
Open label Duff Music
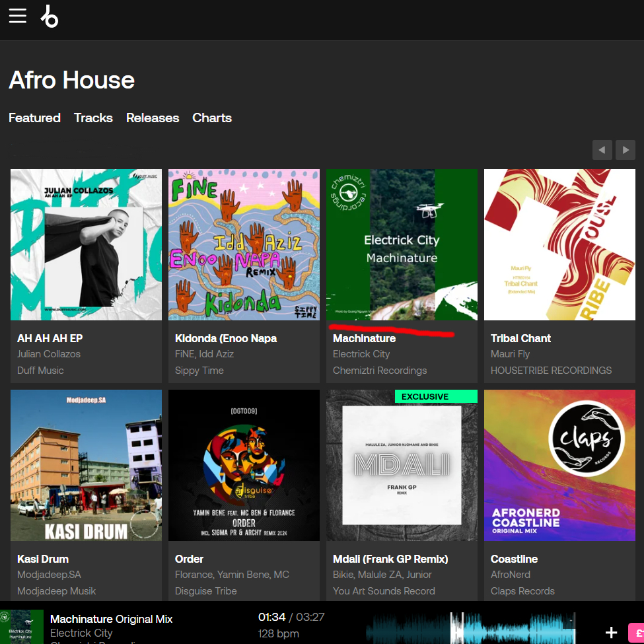tap(40, 371)
